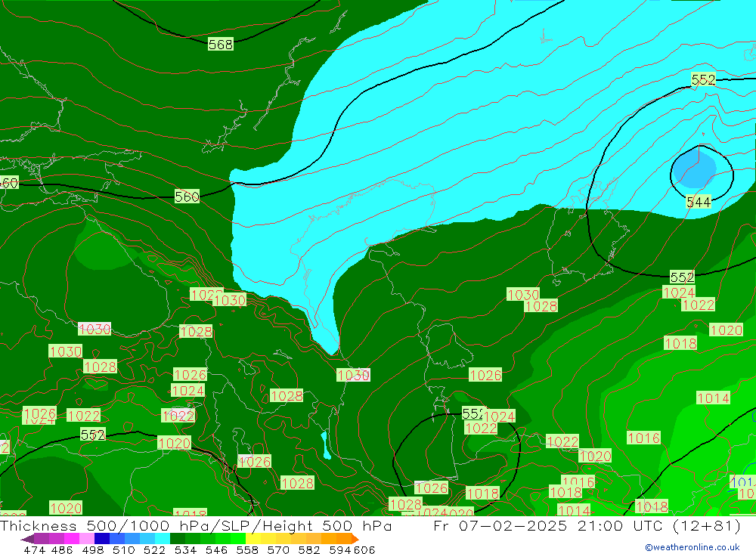
Task: Click the 1016 label right of 1022 and 1020
Action: pos(643,438)
